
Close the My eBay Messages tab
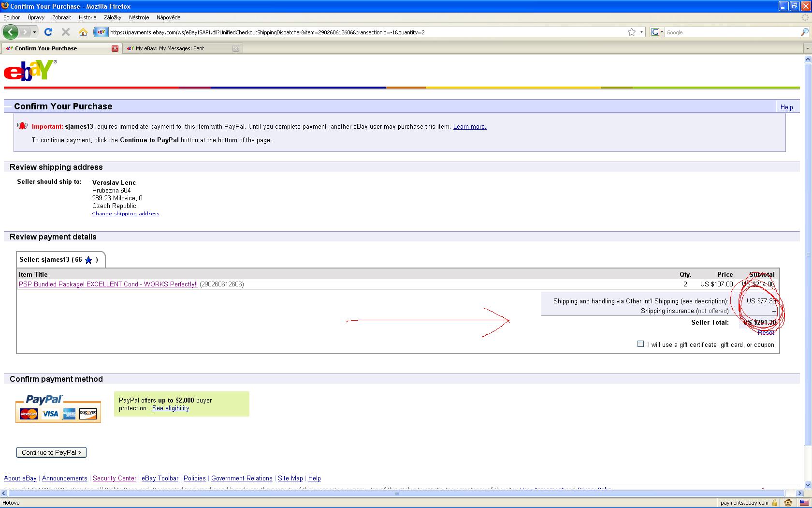coord(236,48)
